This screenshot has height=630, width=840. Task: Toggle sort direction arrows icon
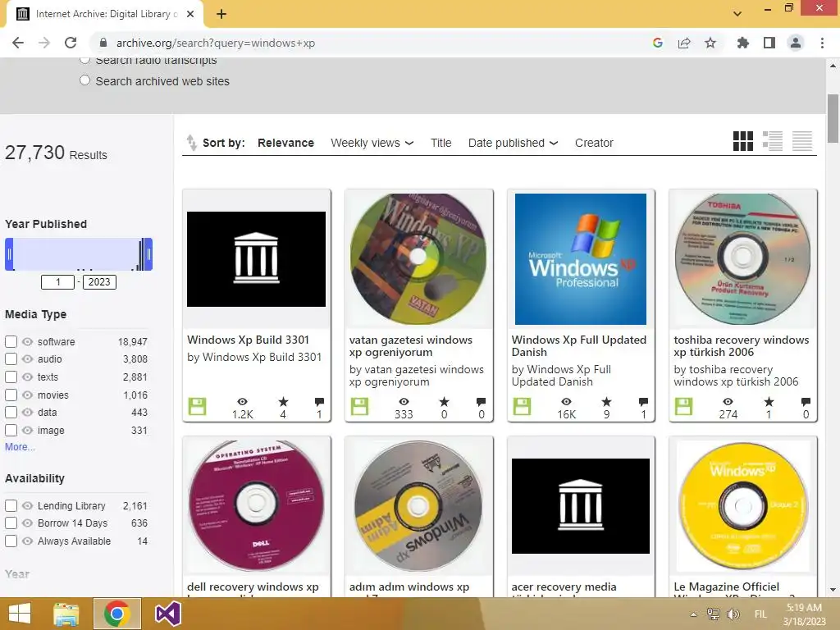coord(191,143)
